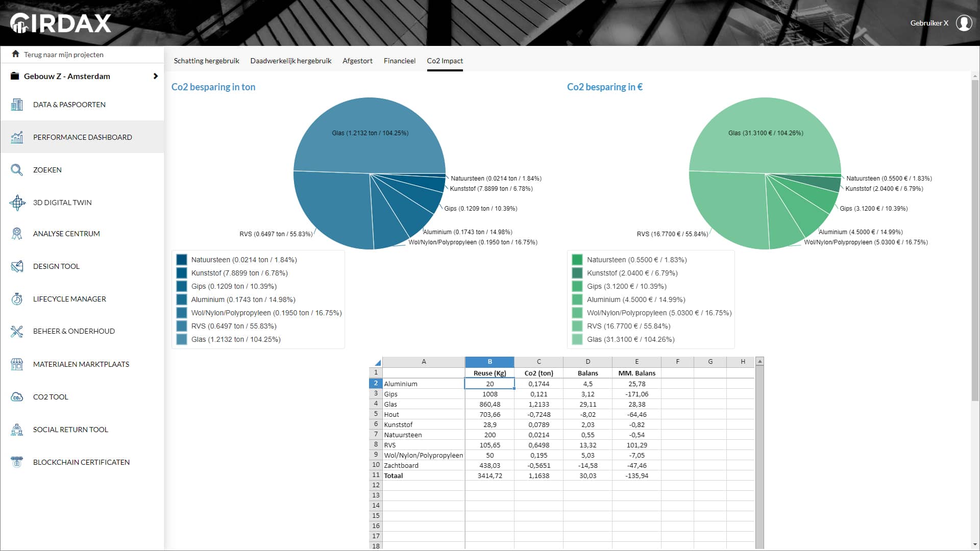Click the spreadsheet scroll up arrow
Image resolution: width=980 pixels, height=551 pixels.
click(x=759, y=362)
